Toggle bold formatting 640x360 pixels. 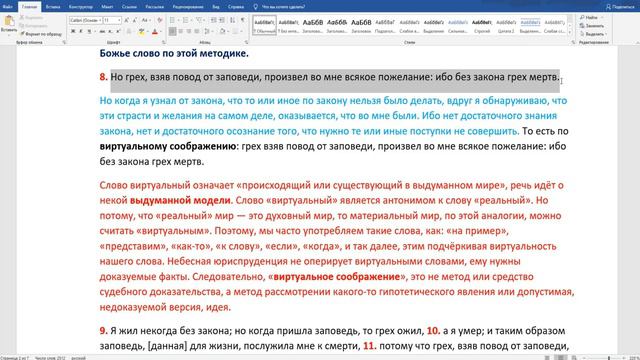73,31
